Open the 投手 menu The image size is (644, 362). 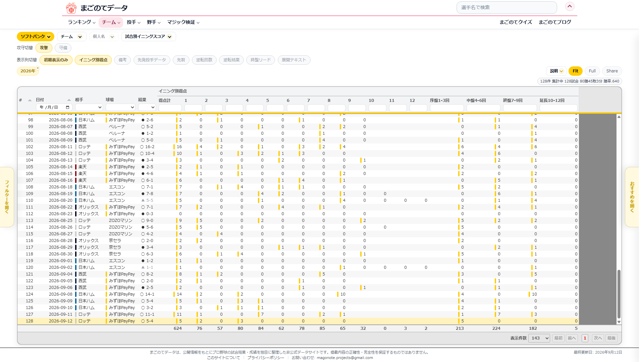pos(133,22)
